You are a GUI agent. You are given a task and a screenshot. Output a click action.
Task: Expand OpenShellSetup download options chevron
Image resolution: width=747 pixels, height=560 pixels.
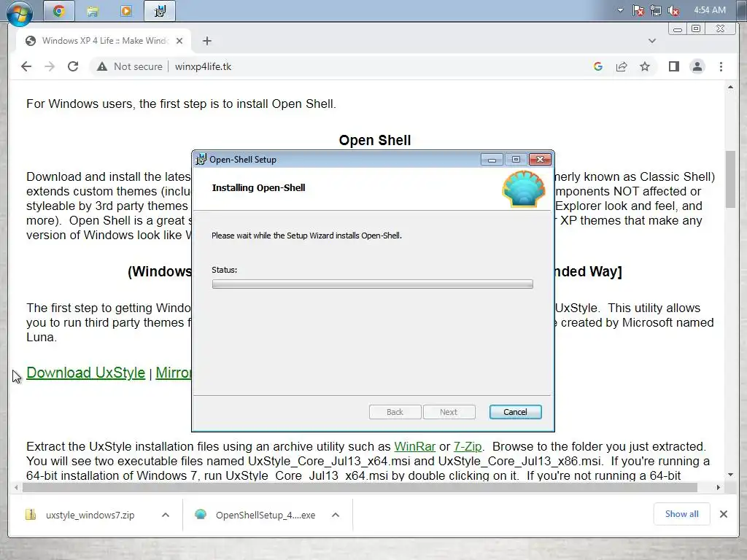point(336,515)
